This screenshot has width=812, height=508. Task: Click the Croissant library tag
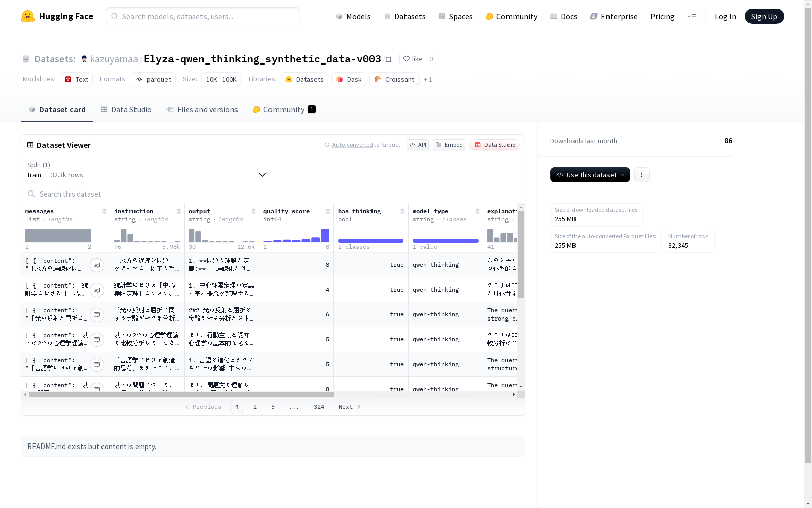pyautogui.click(x=394, y=79)
